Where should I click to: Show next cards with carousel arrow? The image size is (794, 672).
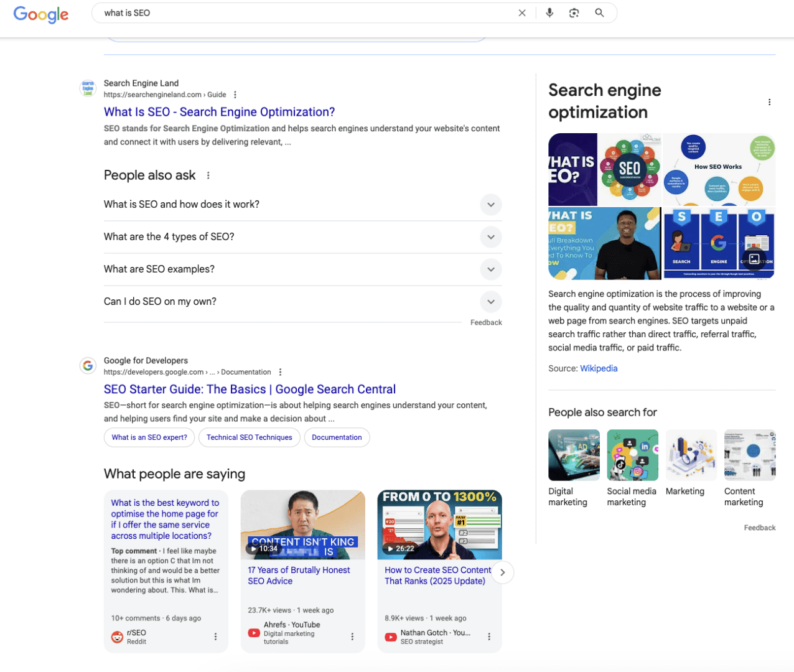(503, 572)
